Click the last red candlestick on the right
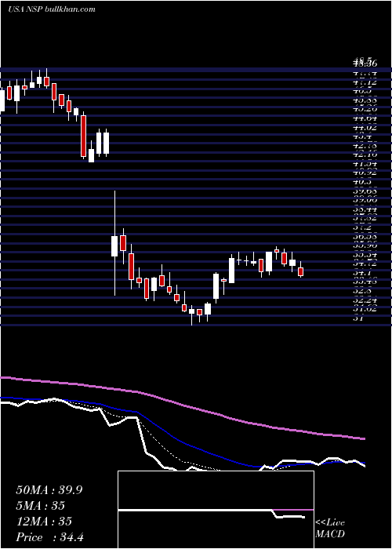Viewport: 392px width, 549px height. [300, 271]
